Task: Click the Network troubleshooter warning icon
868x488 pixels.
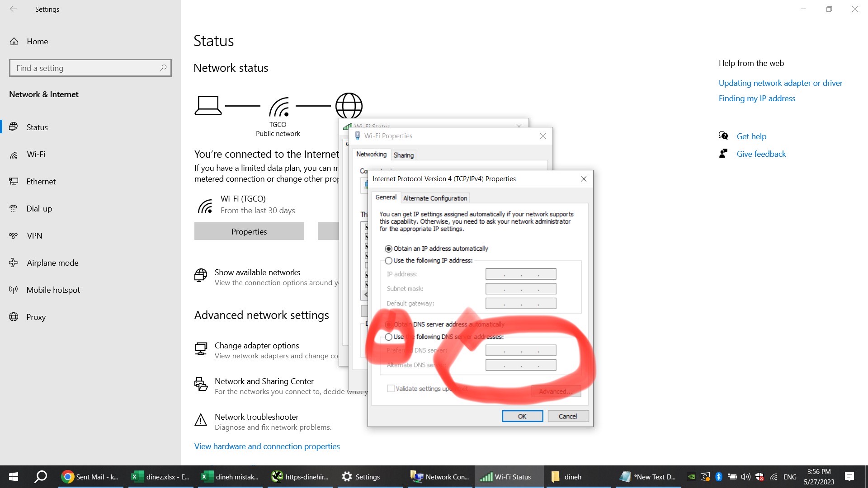Action: [201, 421]
